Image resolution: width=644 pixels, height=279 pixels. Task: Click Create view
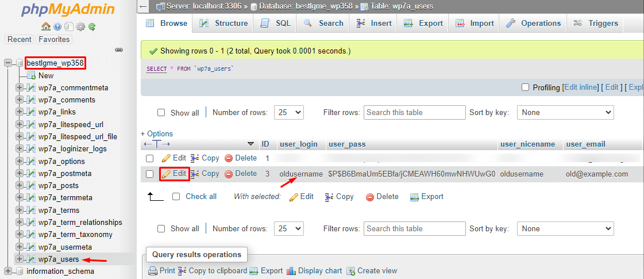(x=372, y=271)
